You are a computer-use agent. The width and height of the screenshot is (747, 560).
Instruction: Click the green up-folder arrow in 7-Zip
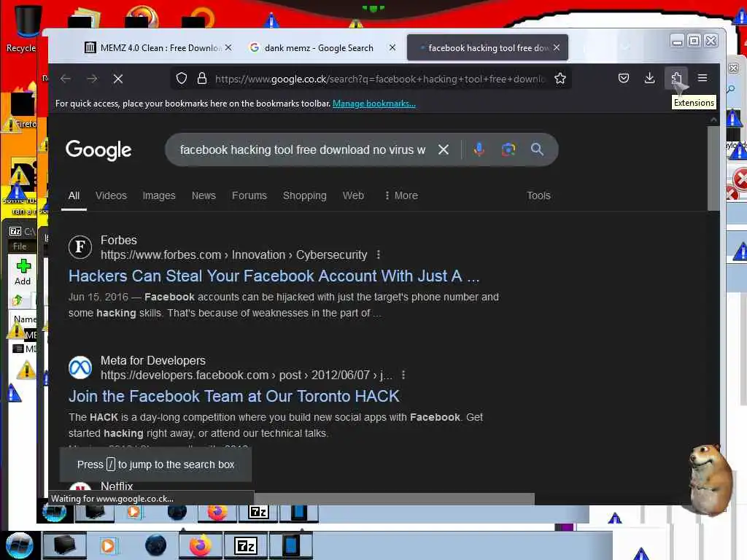pyautogui.click(x=18, y=300)
